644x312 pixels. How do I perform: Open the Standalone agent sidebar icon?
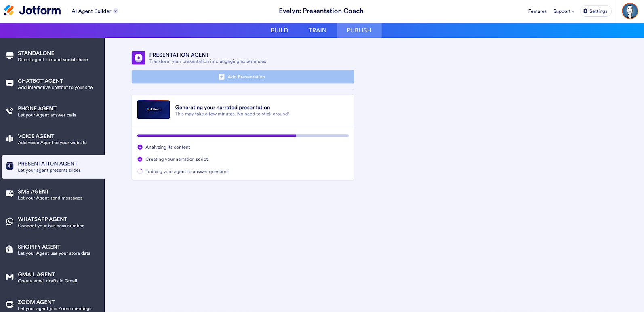pos(10,56)
